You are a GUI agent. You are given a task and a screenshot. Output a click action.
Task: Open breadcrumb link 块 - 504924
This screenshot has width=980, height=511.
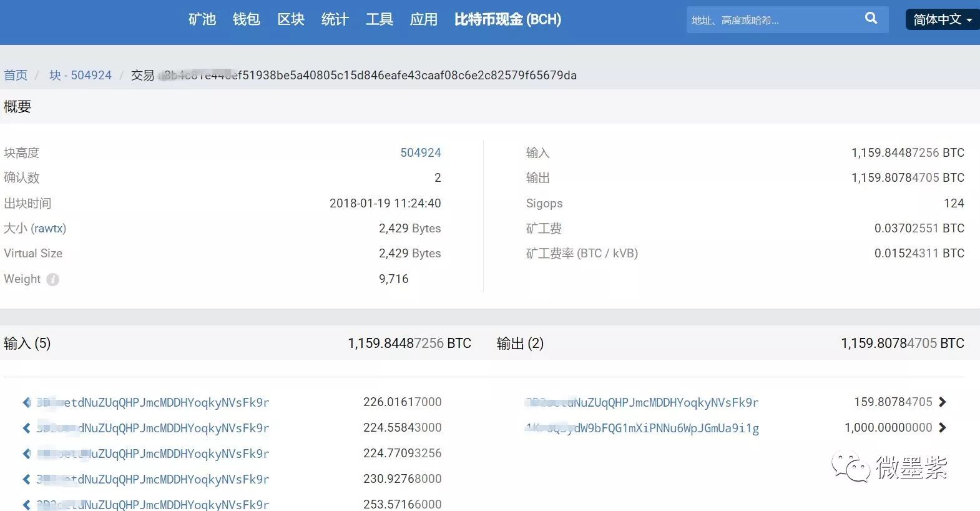coord(81,75)
